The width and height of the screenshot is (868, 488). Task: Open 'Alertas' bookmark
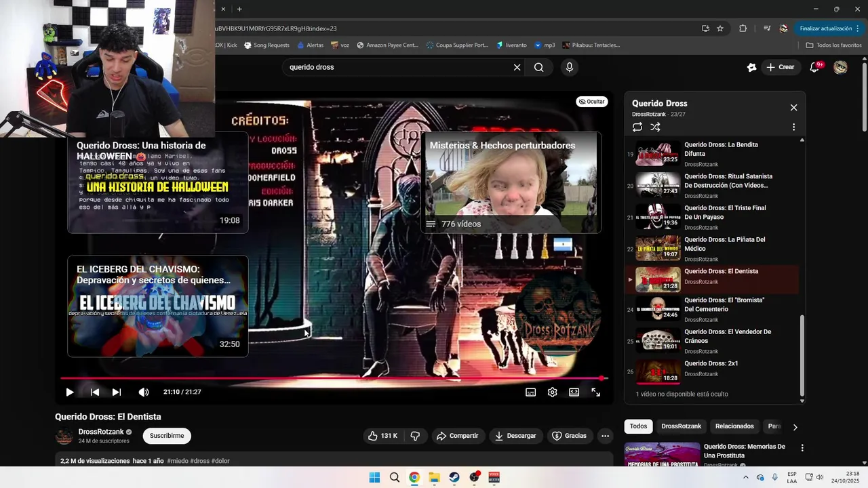pos(310,45)
